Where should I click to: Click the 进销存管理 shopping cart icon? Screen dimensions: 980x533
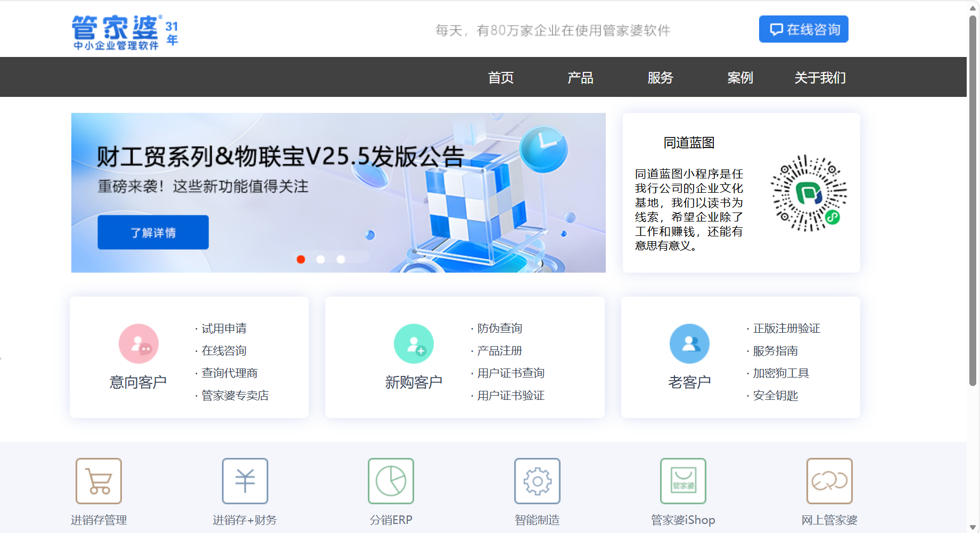[x=98, y=481]
